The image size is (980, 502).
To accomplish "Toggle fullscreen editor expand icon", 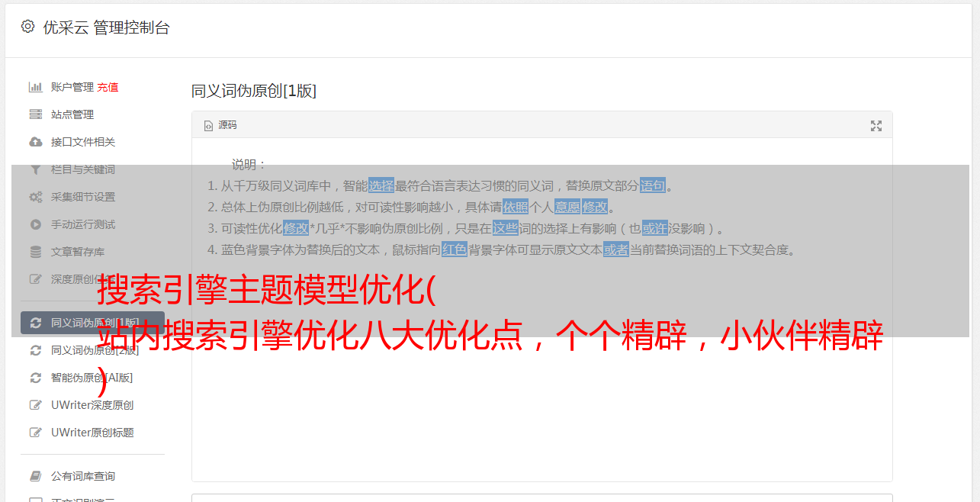I will [x=876, y=126].
